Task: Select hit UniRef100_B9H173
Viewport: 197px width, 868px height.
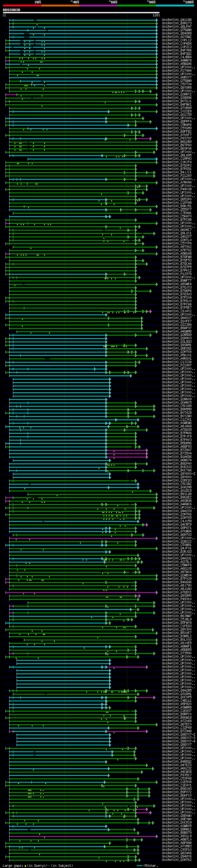Action: pyautogui.click(x=177, y=23)
